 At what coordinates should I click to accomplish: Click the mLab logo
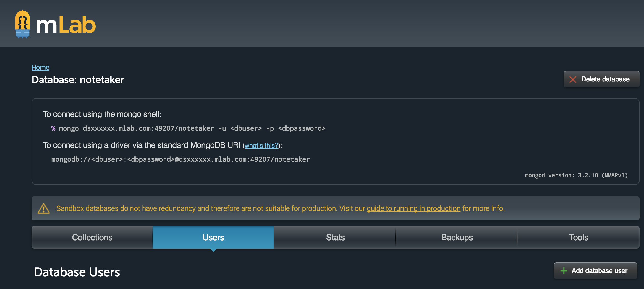click(x=55, y=24)
